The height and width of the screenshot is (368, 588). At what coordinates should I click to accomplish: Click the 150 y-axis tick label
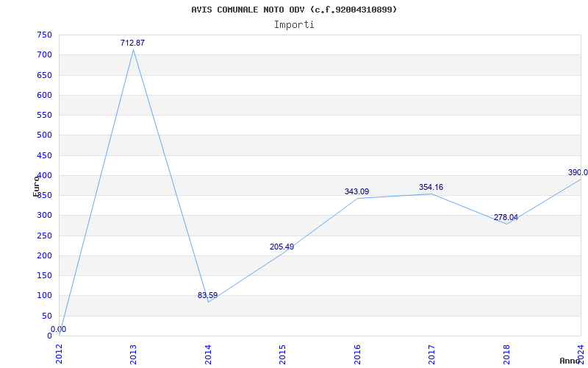point(44,275)
